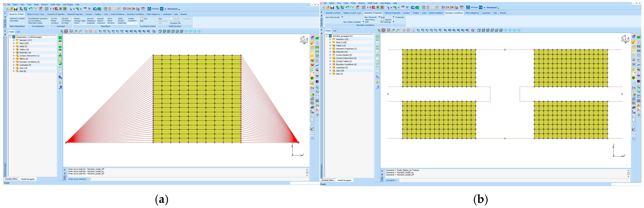Viewport: 644px width, 208px height.
Task: Collapse the Compression_111502Arranged root node
Action: [x=10, y=37]
